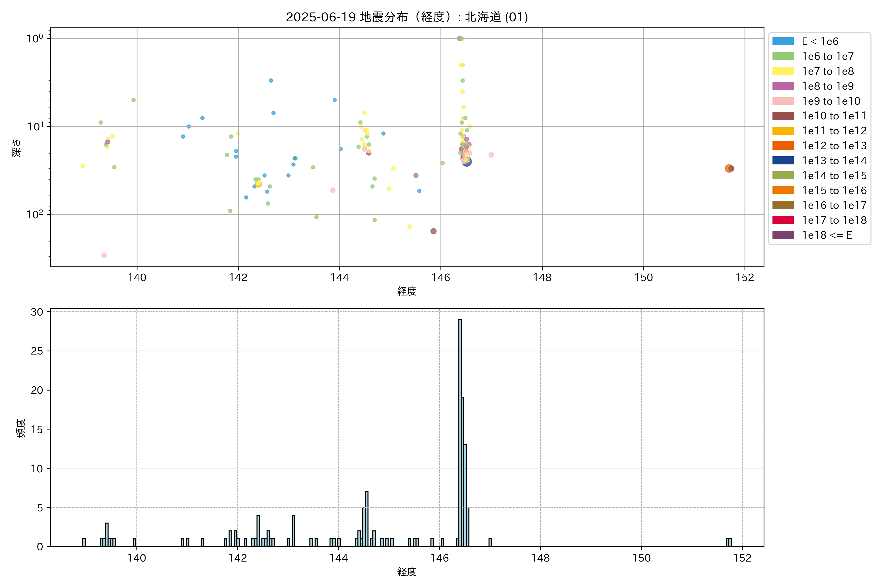Click the 頻度 y-axis label of histogram
The height and width of the screenshot is (588, 882).
click(21, 428)
